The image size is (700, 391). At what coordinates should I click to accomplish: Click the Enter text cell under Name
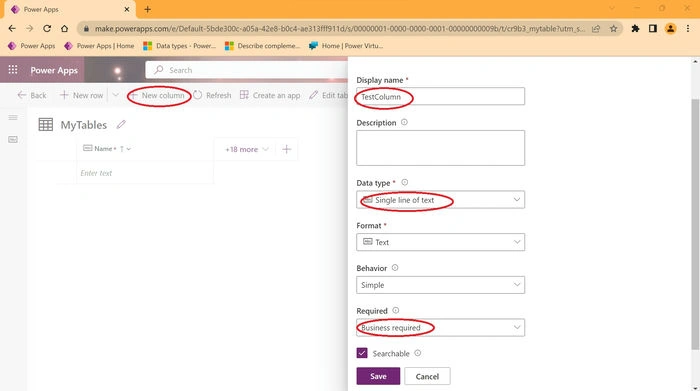click(145, 173)
